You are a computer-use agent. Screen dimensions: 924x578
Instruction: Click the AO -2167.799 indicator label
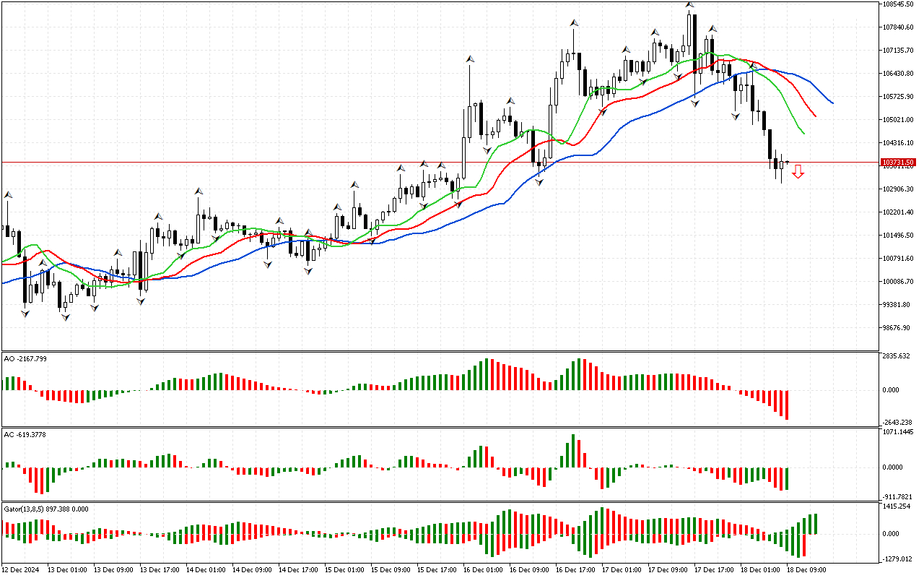pyautogui.click(x=25, y=358)
